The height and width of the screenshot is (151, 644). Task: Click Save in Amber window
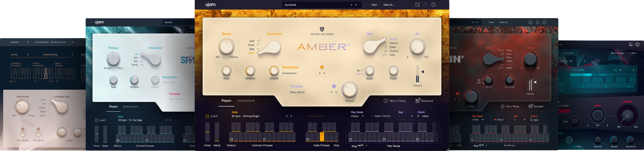point(374,5)
